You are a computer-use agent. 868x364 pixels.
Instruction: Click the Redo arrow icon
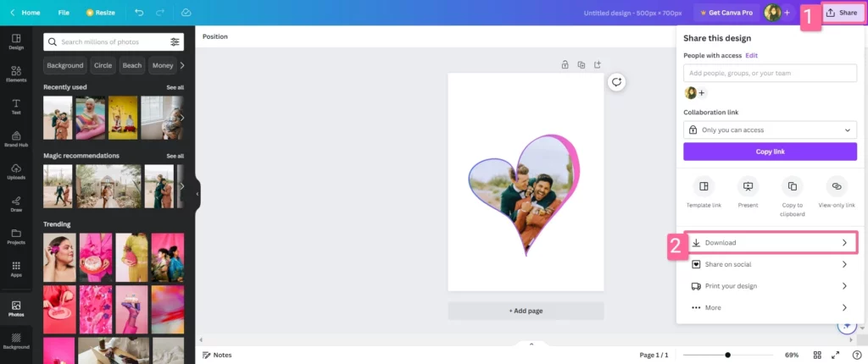(160, 12)
